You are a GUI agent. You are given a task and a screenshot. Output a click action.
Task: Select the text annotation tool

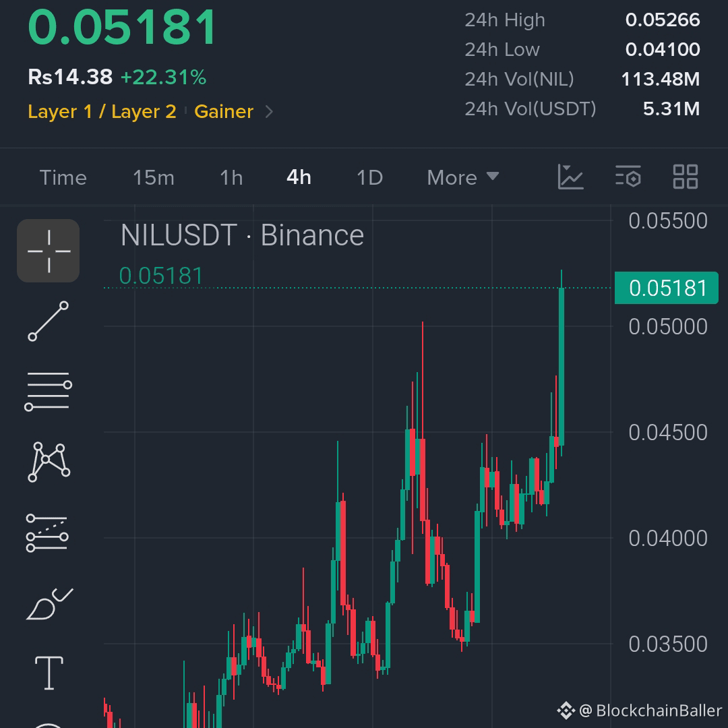49,673
